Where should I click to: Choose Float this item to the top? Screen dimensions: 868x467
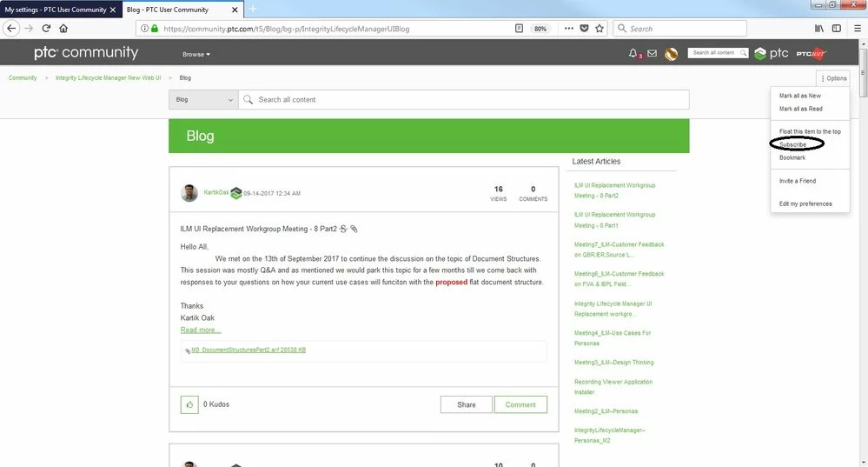pos(810,132)
